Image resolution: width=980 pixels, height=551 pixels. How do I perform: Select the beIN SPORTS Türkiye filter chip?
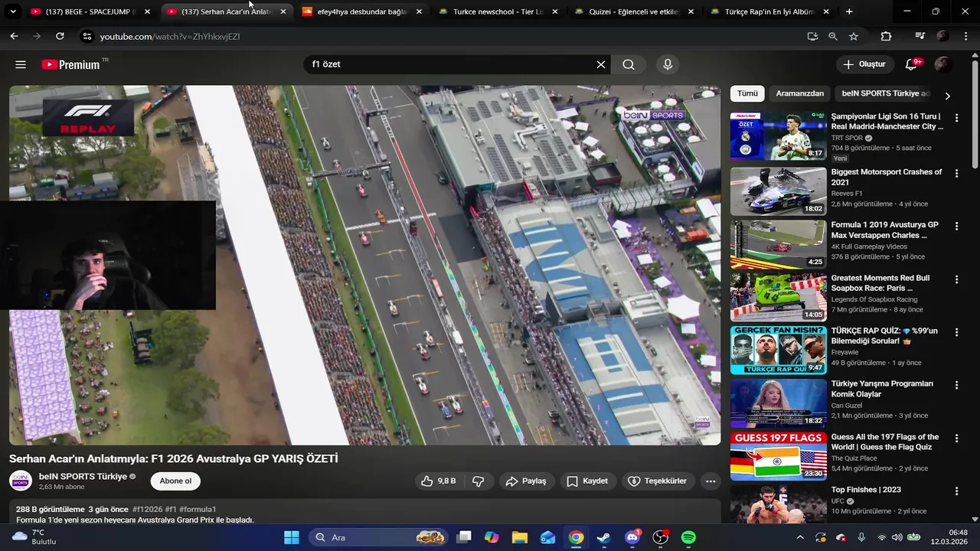[x=886, y=93]
